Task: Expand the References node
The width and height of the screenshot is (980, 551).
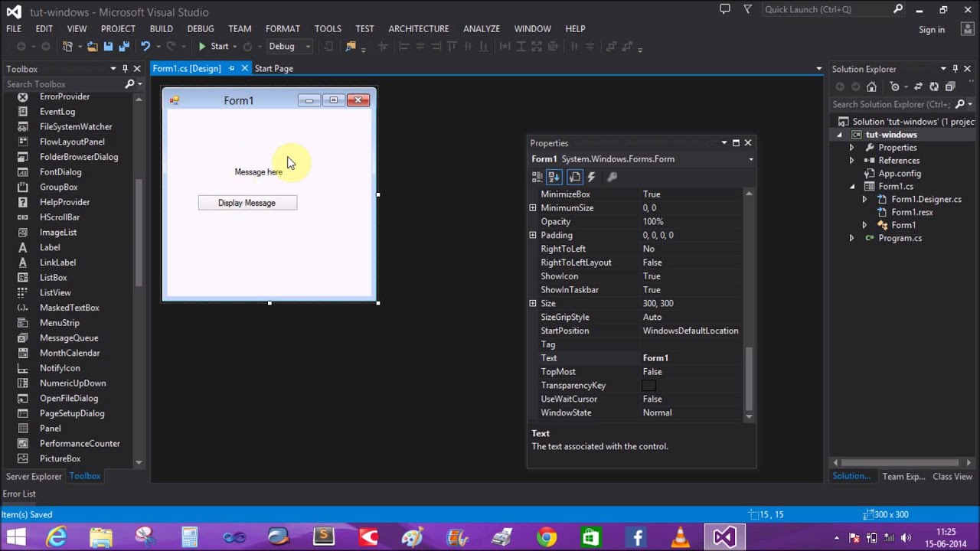Action: [851, 161]
